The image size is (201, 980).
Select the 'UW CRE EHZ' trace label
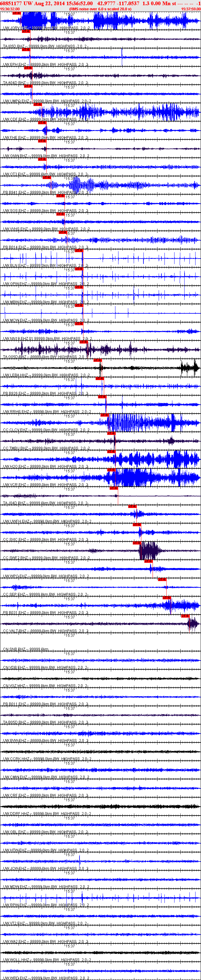tap(45, 795)
